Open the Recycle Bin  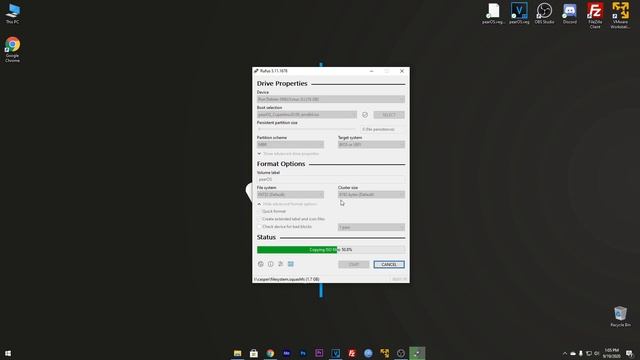tap(620, 316)
